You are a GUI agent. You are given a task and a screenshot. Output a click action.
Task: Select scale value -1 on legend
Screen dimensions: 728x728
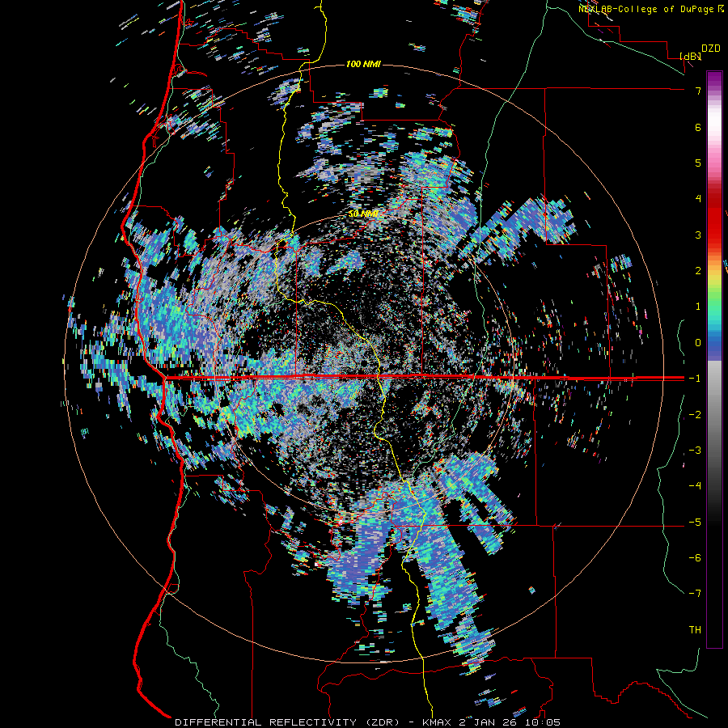695,379
